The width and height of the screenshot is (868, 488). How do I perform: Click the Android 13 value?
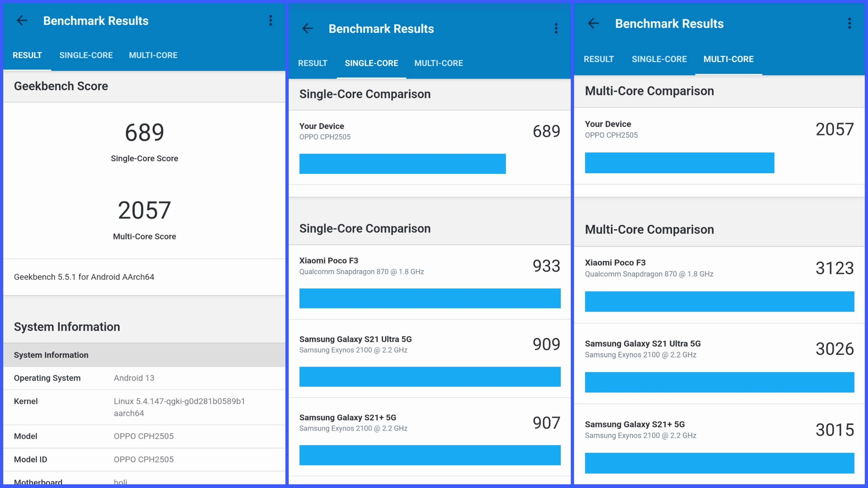[x=134, y=378]
